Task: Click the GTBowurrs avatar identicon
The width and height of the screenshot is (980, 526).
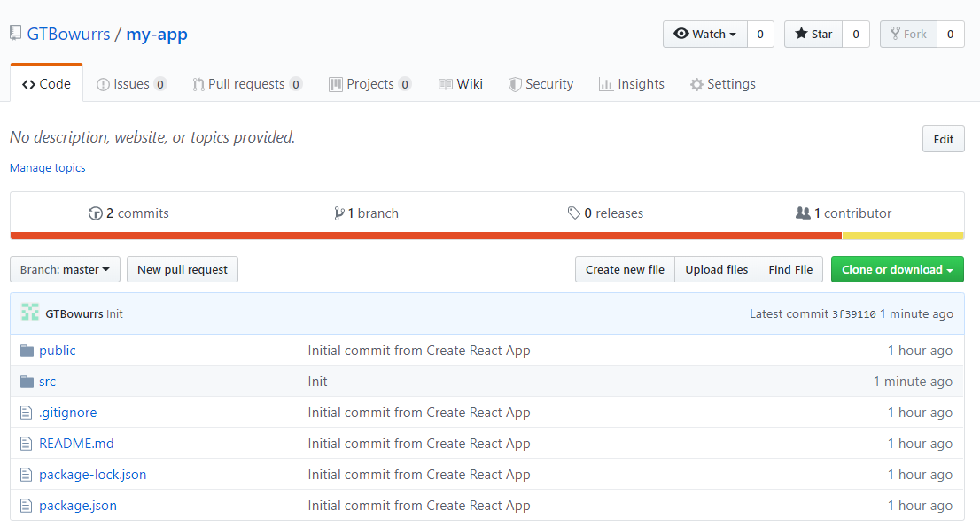Action: (x=30, y=312)
